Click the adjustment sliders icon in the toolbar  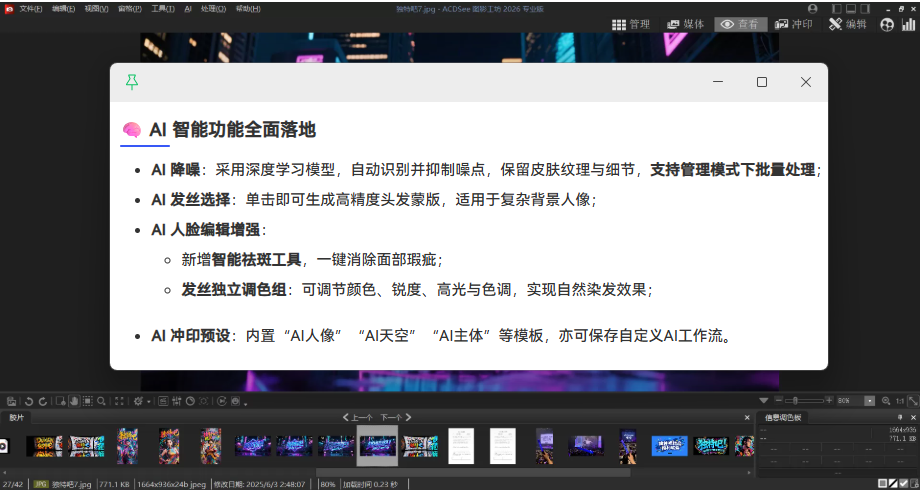click(177, 401)
